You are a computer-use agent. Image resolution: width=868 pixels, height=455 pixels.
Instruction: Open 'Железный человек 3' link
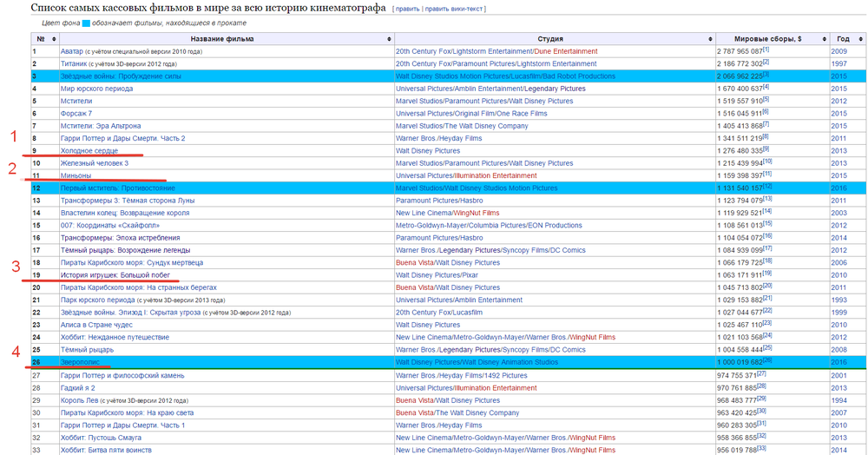[x=94, y=163]
